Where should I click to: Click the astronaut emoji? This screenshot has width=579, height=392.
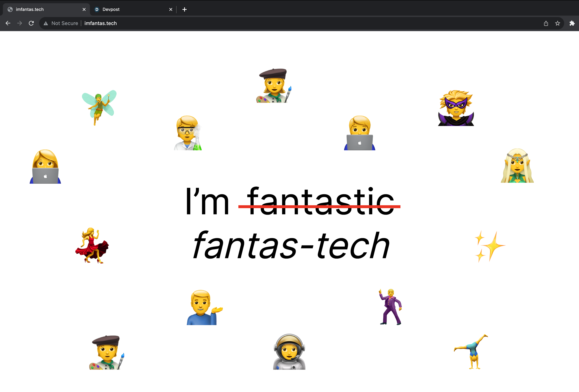pos(289,352)
